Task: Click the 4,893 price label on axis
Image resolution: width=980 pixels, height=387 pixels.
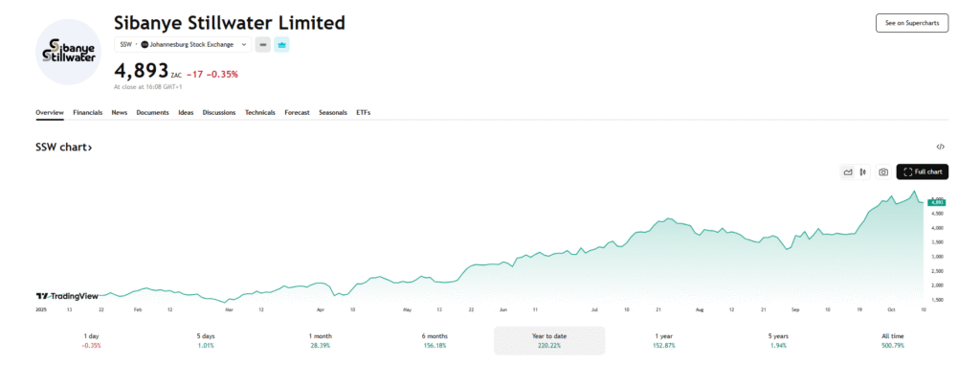Action: pos(937,202)
